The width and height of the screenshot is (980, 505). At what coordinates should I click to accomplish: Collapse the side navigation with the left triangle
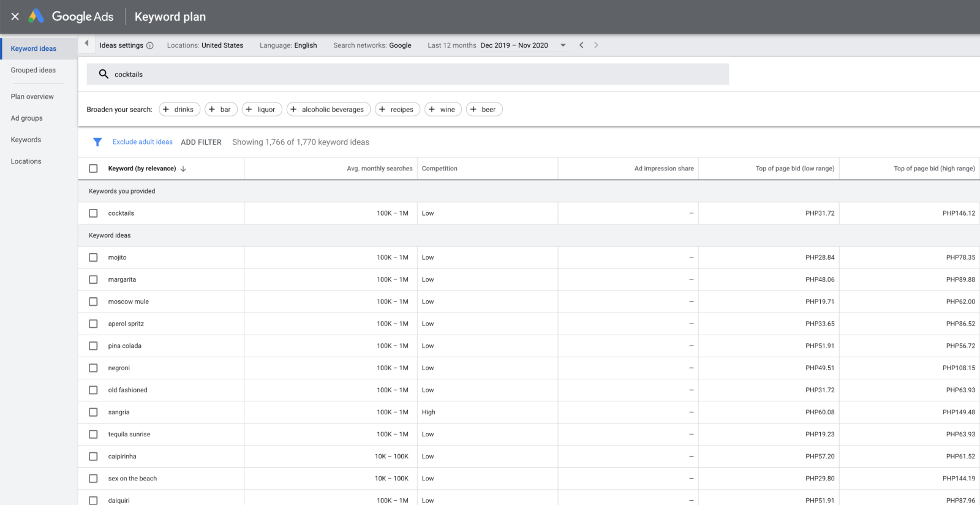coord(86,43)
